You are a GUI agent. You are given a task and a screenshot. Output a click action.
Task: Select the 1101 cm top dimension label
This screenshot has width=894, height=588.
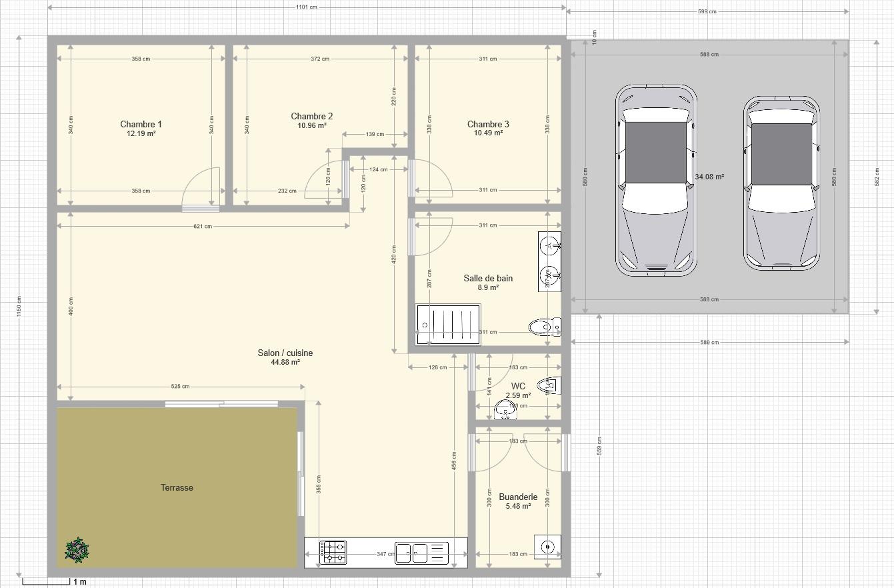pos(306,7)
